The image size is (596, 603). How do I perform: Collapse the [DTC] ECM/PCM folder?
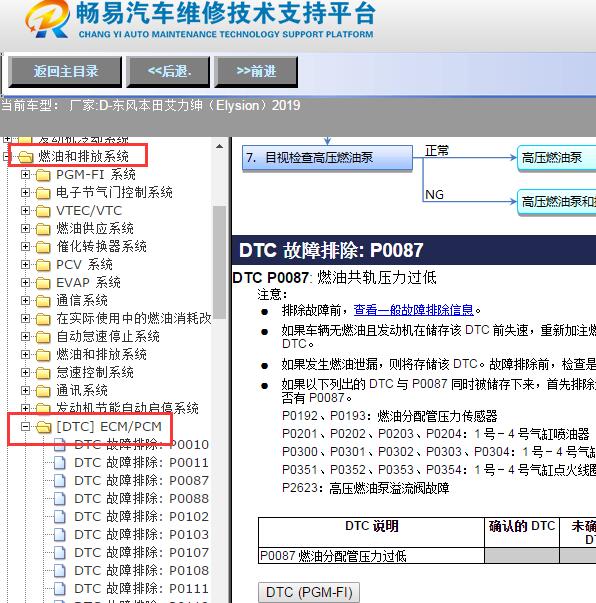[x=25, y=426]
